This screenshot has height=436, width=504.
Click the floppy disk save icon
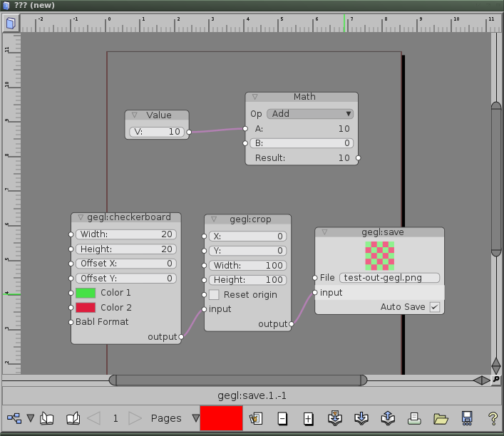(x=467, y=419)
